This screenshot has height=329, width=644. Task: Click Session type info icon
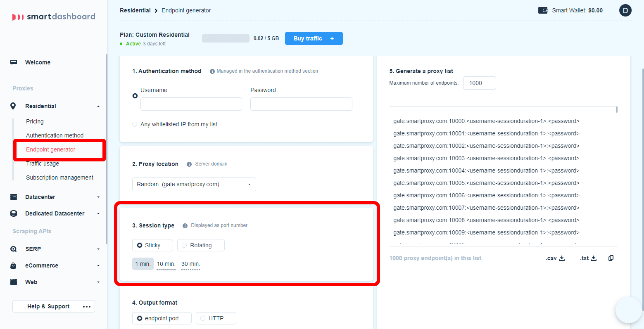tap(185, 226)
